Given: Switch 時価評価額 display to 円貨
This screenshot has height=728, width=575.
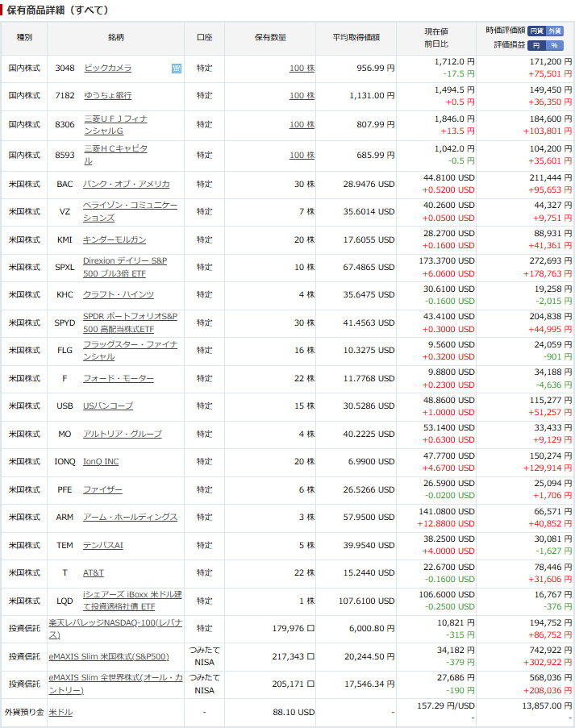Looking at the screenshot, I should [x=537, y=31].
